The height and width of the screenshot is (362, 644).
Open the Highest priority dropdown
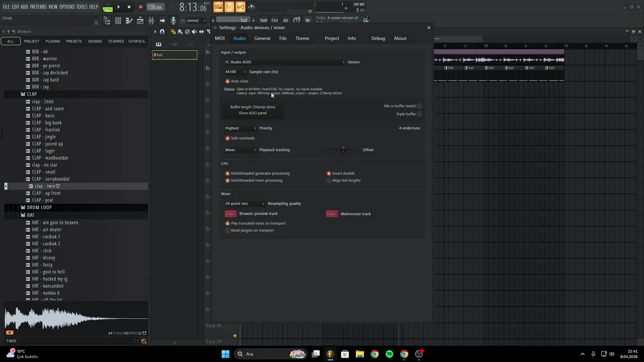point(240,128)
